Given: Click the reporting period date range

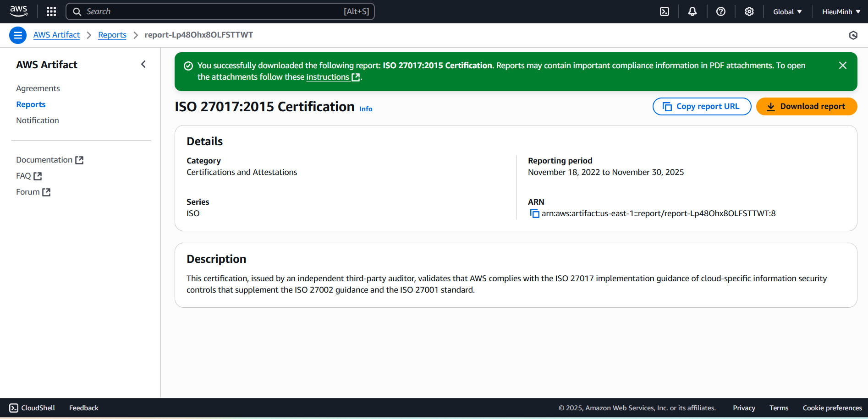Looking at the screenshot, I should 606,172.
